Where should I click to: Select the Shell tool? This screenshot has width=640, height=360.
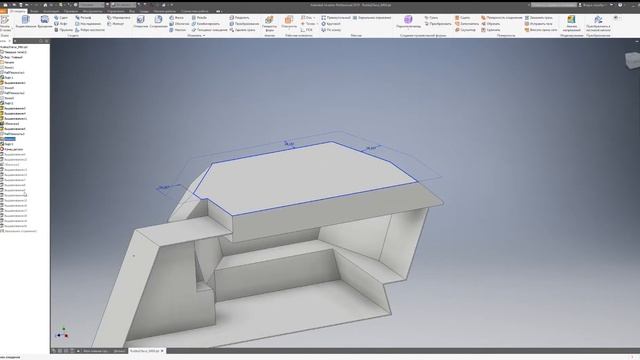(179, 24)
